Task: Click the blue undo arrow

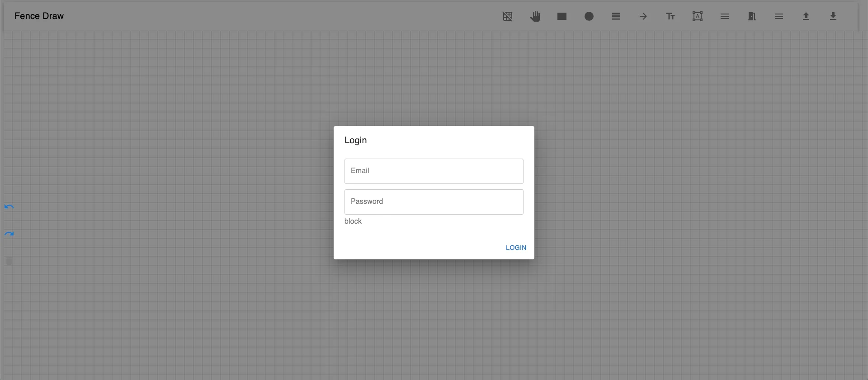Action: 9,207
